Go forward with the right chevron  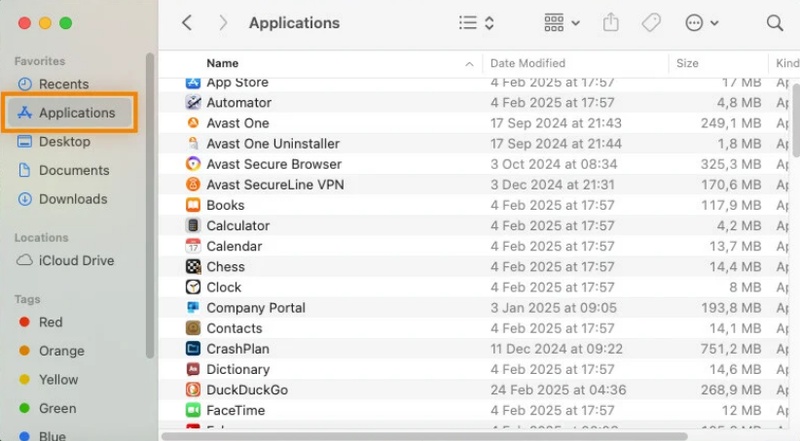point(222,23)
